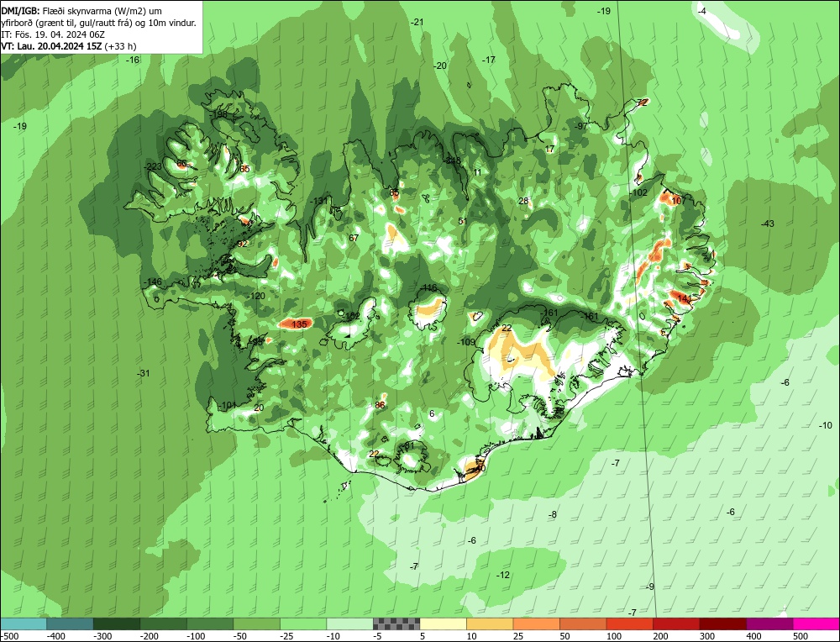Click the value -97 in the northeast
The height and width of the screenshot is (642, 840).
click(580, 126)
